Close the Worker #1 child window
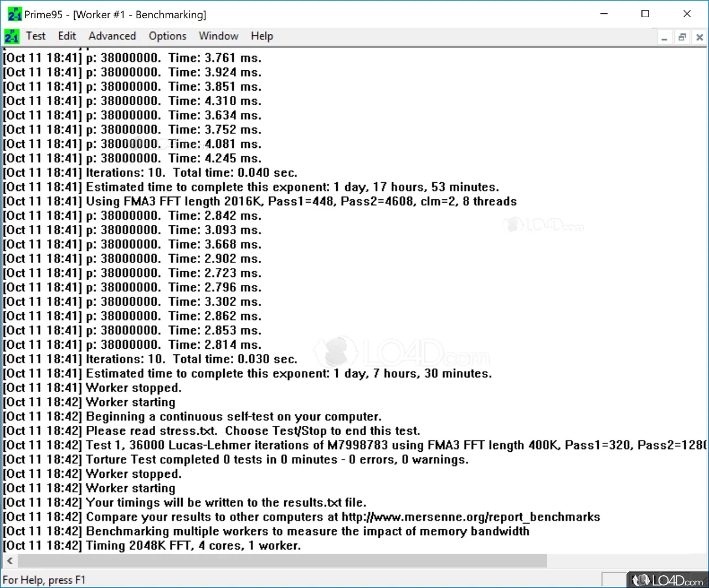 (700, 37)
